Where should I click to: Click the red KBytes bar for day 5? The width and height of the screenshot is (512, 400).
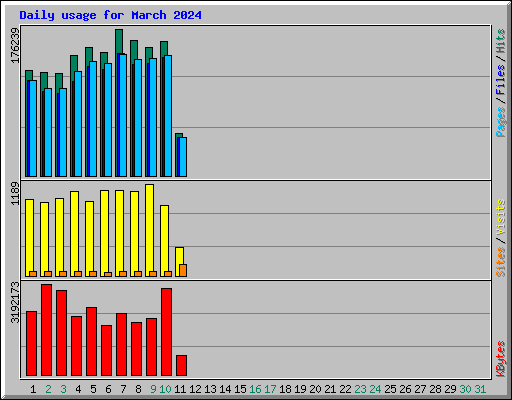(91, 342)
